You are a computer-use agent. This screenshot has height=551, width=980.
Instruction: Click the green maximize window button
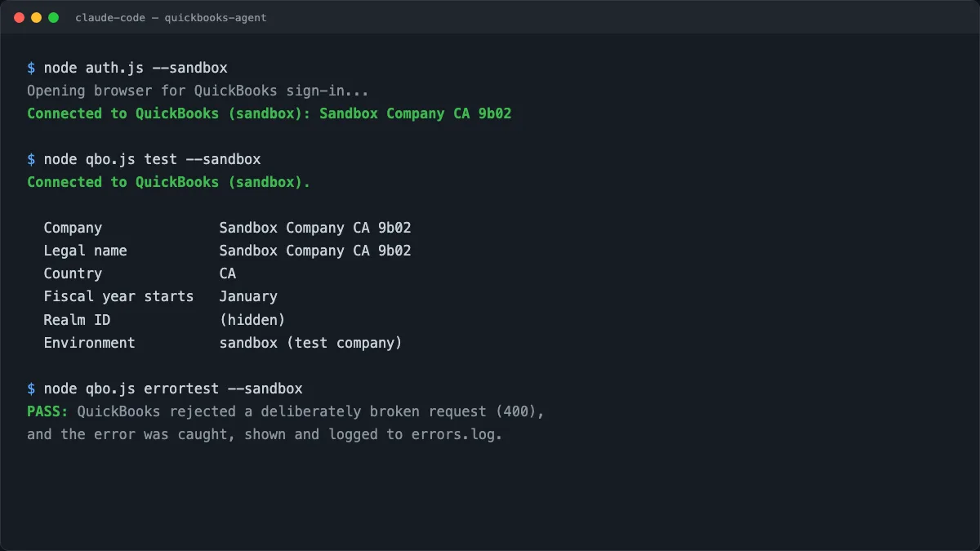pos(54,17)
